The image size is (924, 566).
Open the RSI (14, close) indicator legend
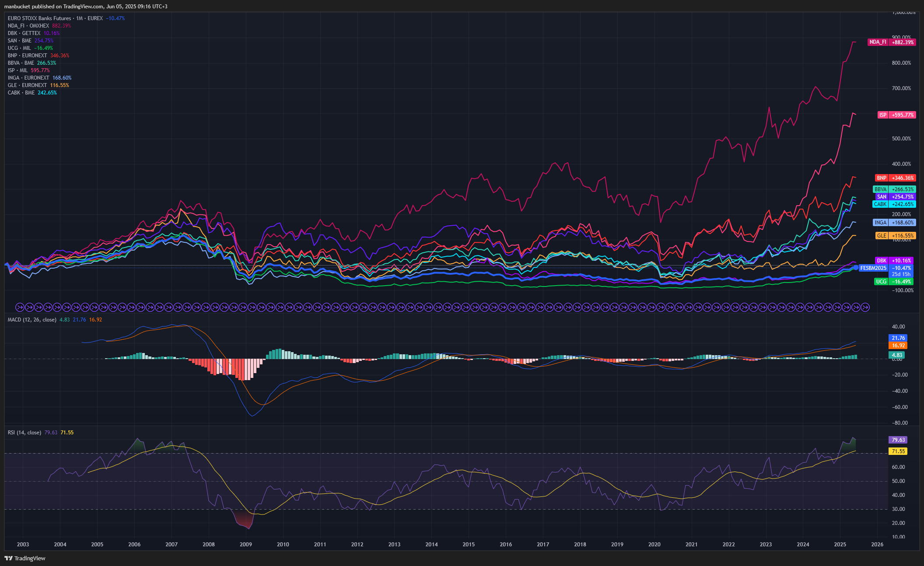24,433
